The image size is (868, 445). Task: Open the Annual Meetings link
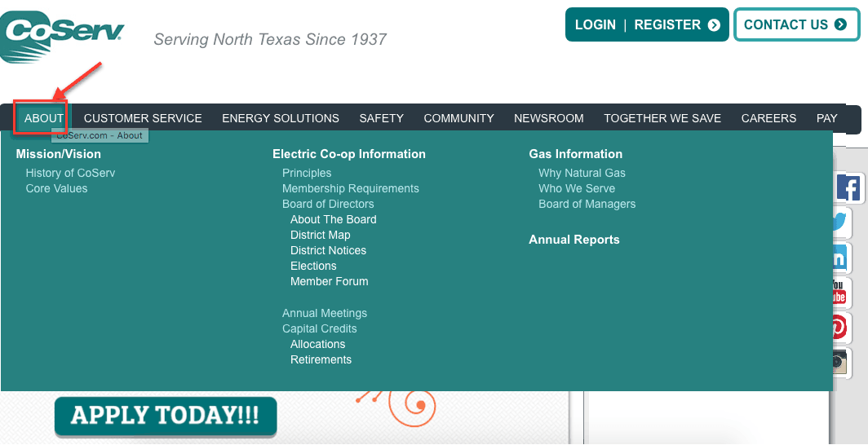325,313
